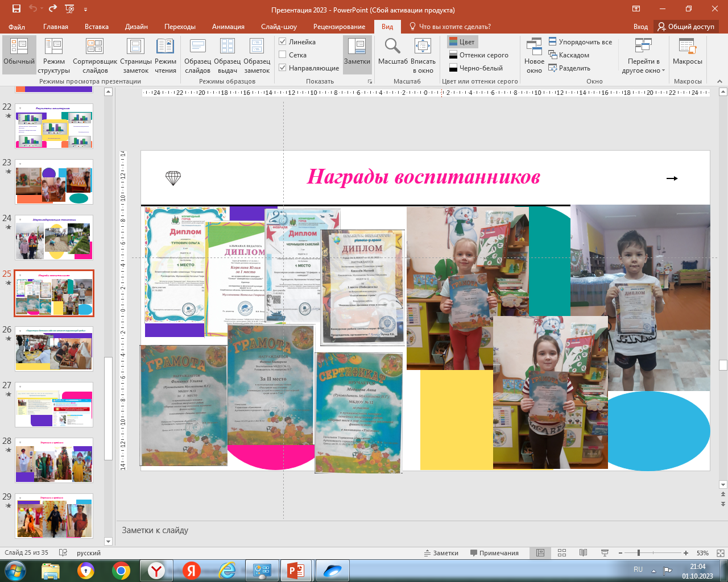Open Образец выдач master

227,55
